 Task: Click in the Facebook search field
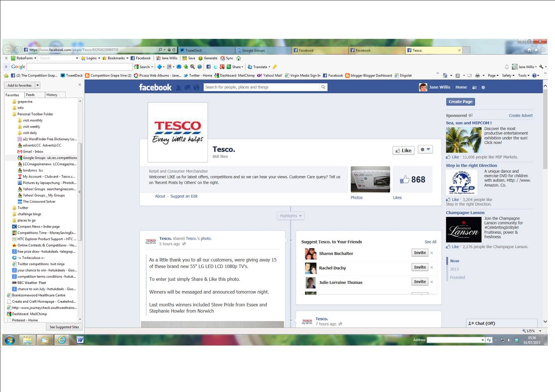click(262, 87)
